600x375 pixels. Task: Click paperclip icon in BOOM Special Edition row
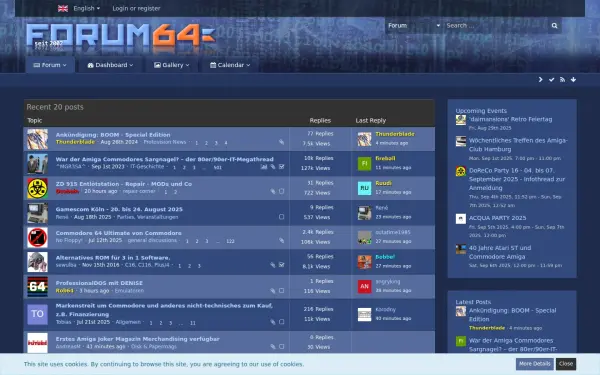click(282, 142)
